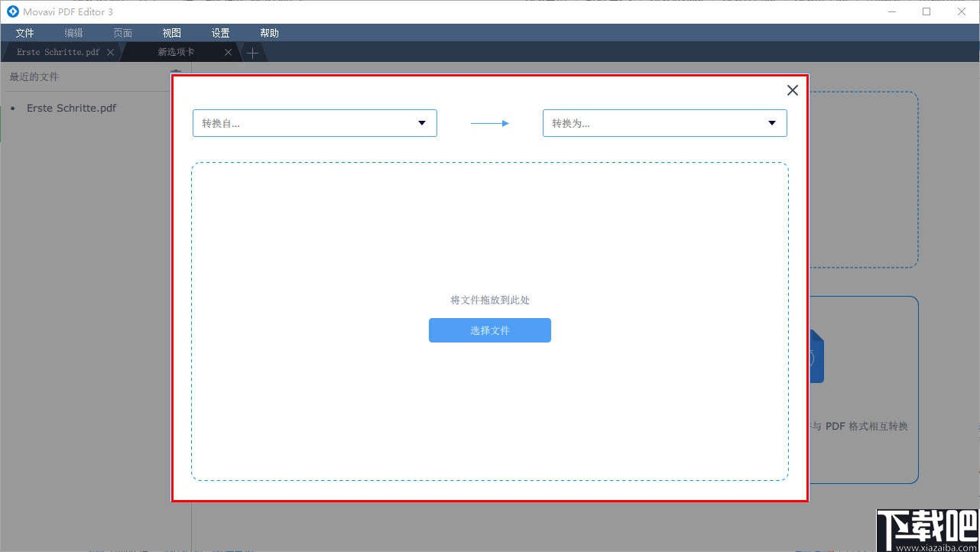The image size is (980, 552).
Task: Switch to the 新选项卡 tab
Action: (174, 52)
